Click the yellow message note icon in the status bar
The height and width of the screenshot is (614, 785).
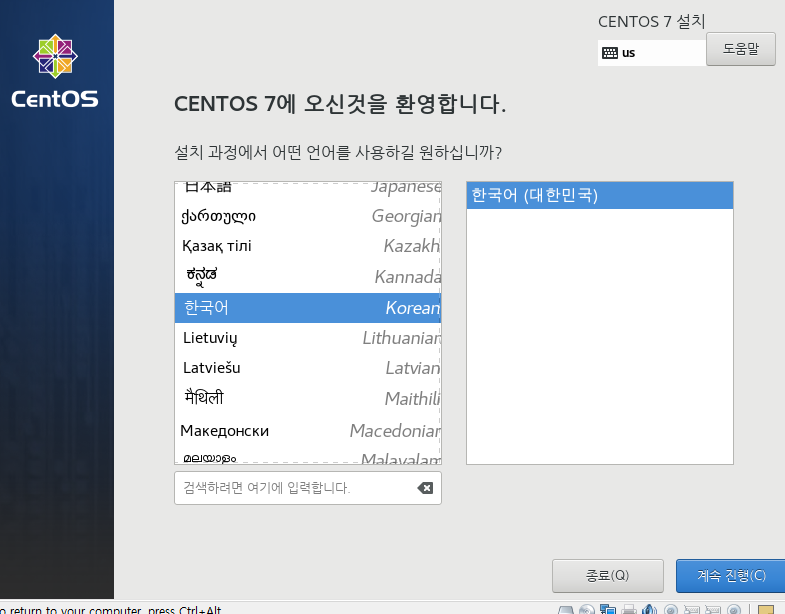pyautogui.click(x=766, y=609)
